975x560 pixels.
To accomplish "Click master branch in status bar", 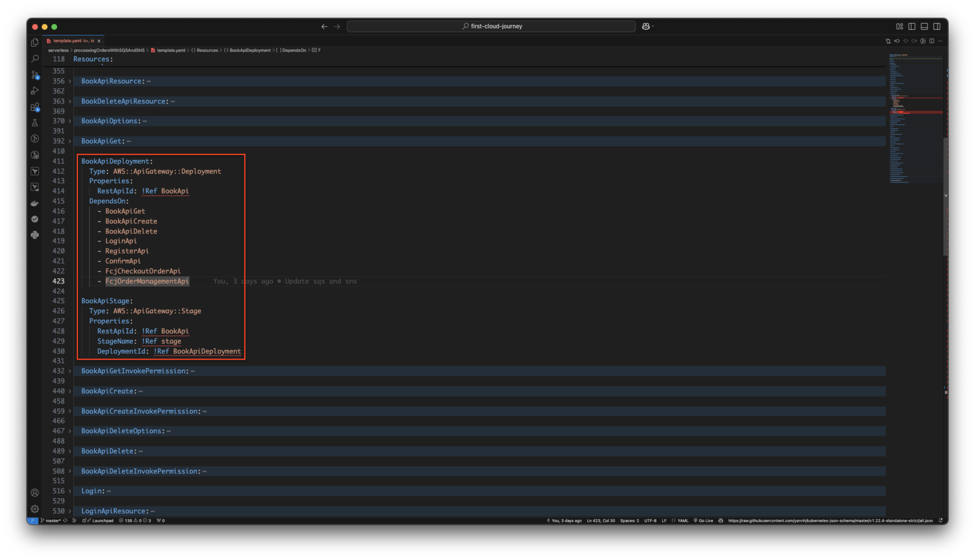I will tap(51, 520).
